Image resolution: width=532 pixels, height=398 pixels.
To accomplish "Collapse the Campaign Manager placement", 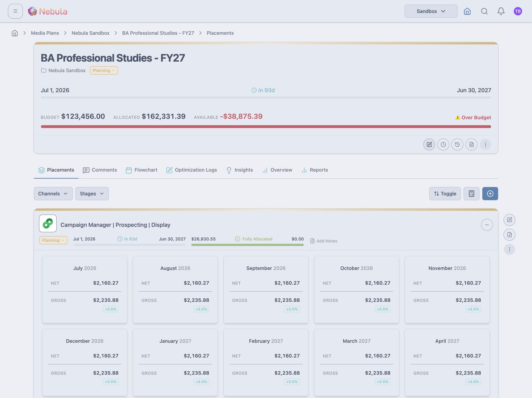I will click(487, 225).
